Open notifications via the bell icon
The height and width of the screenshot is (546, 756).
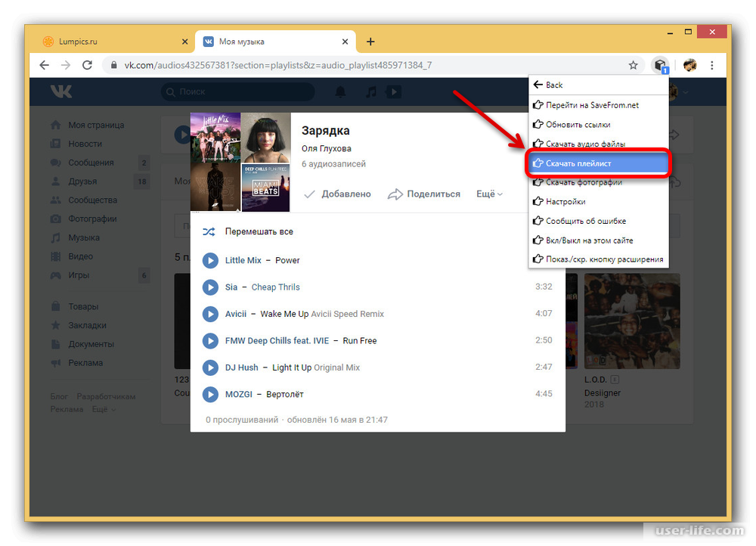340,92
